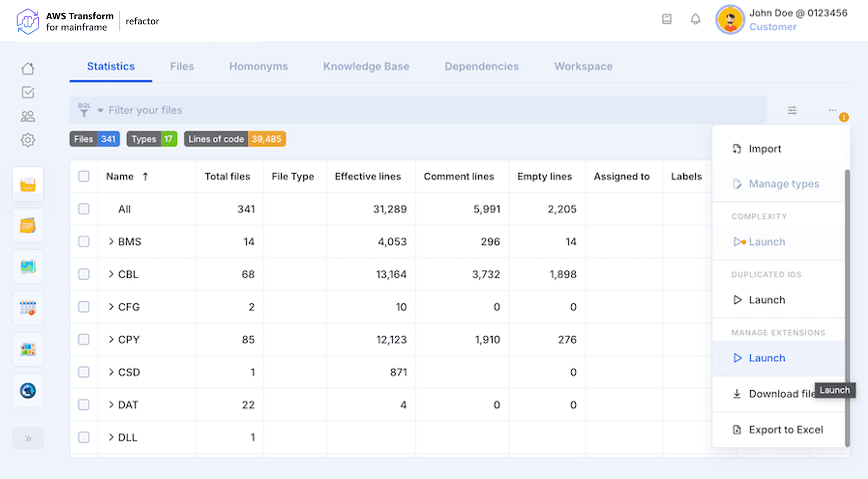
Task: Check the select-all header checkbox
Action: [x=84, y=176]
